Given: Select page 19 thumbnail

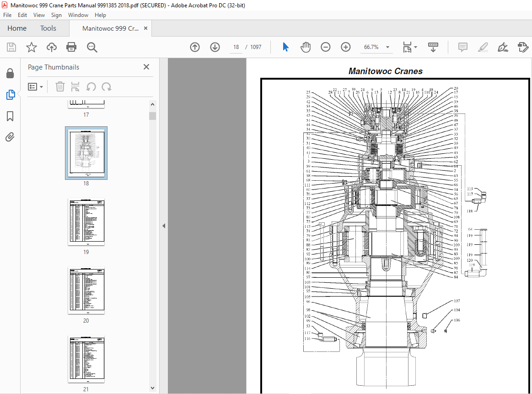Looking at the screenshot, I should pyautogui.click(x=86, y=222).
